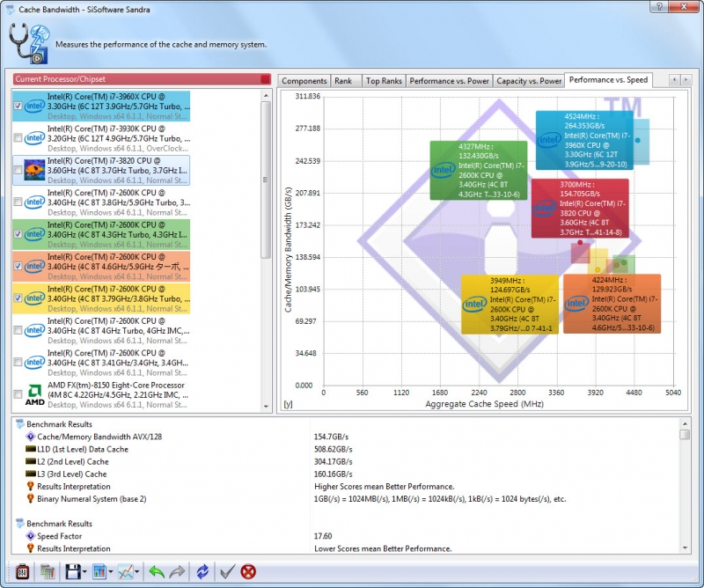Check i7-2600K 3.8GHz/5.9GHz Turbo checkbox

18,202
